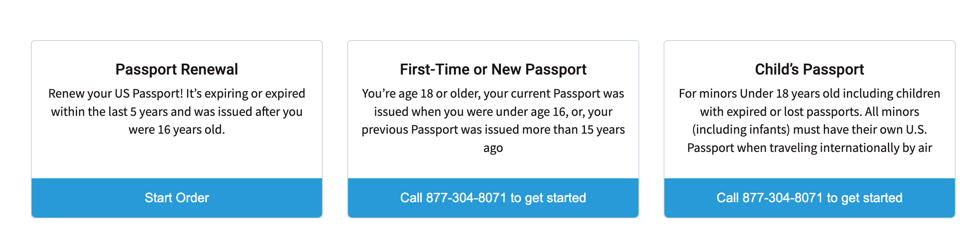This screenshot has height=235, width=980.
Task: Click "(including infants) must have their own U.S." line
Action: click(809, 130)
